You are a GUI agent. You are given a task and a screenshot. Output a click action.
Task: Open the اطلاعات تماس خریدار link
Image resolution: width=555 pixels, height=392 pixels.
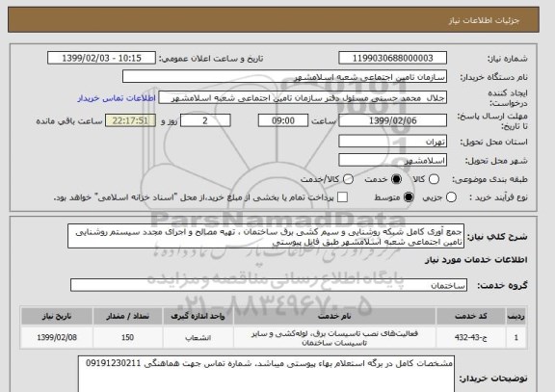[x=117, y=98]
